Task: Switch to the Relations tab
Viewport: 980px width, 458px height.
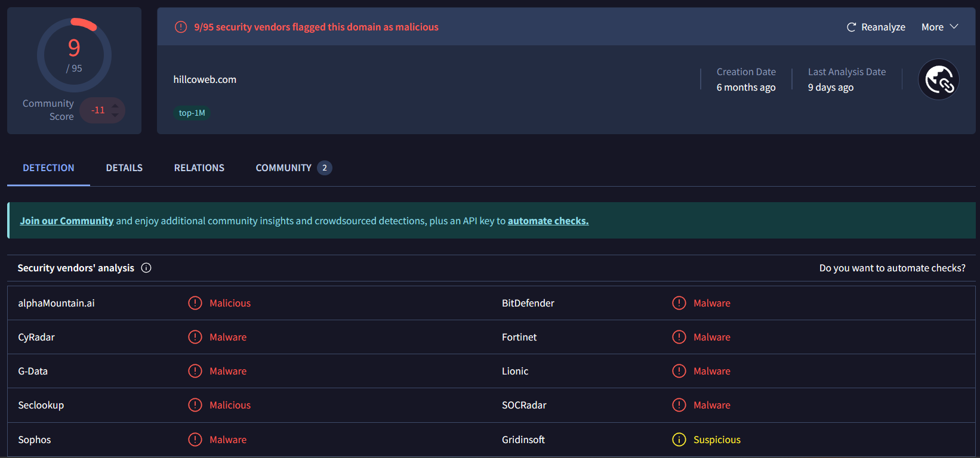Action: [x=199, y=168]
